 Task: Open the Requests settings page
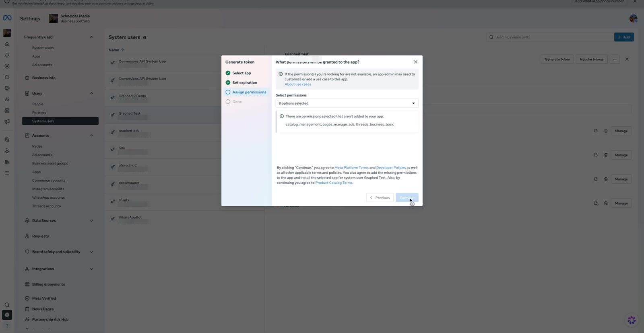click(40, 236)
